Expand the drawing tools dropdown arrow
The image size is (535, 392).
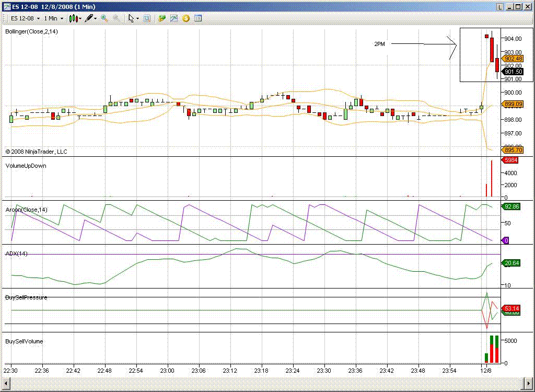pos(96,19)
